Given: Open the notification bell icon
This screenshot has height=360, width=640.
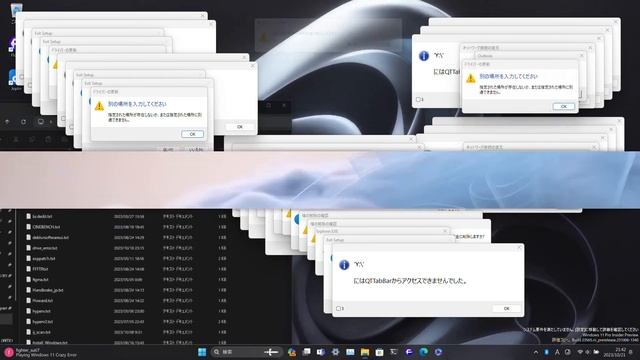Looking at the screenshot, I should click(631, 352).
